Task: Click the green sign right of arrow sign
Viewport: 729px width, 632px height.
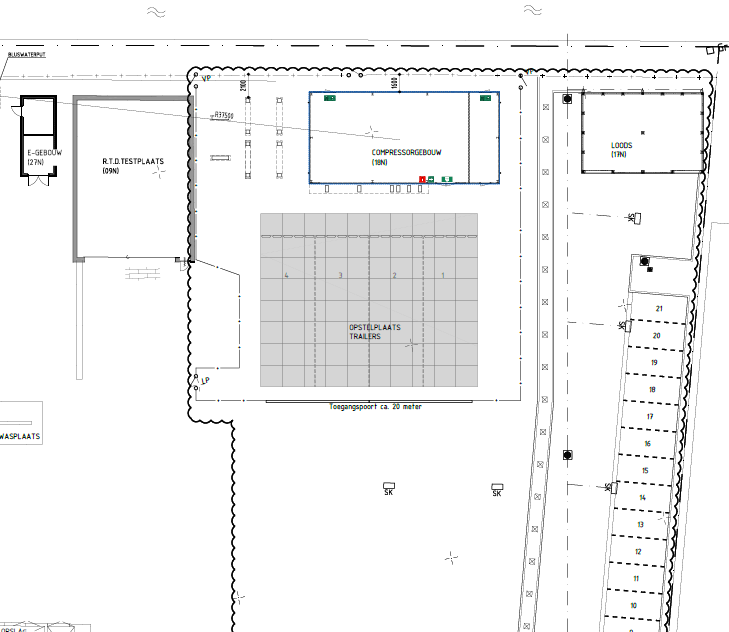Action: coord(447,180)
